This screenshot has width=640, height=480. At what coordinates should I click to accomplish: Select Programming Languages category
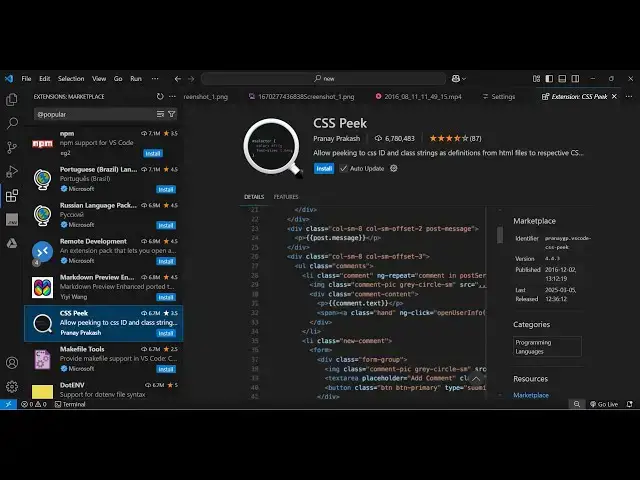[547, 347]
